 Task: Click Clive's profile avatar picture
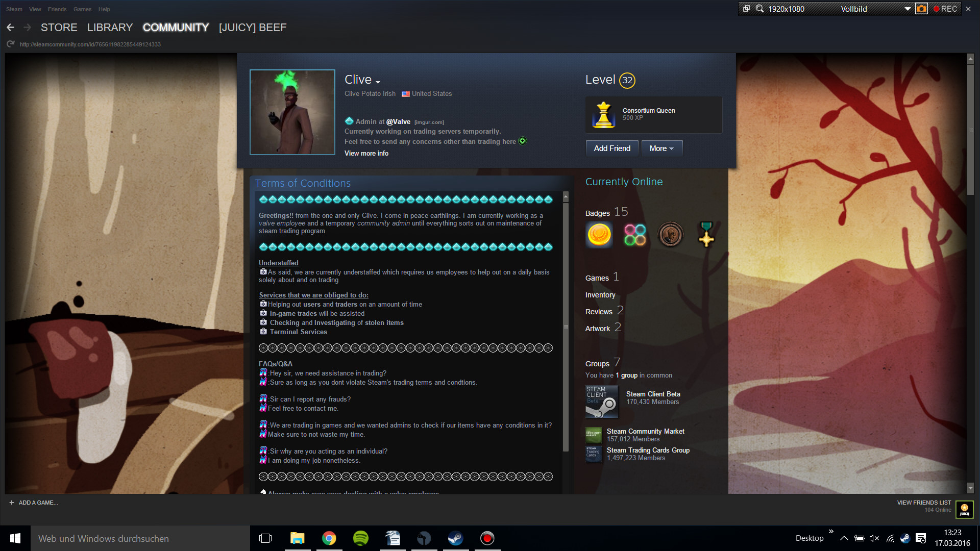(x=292, y=112)
